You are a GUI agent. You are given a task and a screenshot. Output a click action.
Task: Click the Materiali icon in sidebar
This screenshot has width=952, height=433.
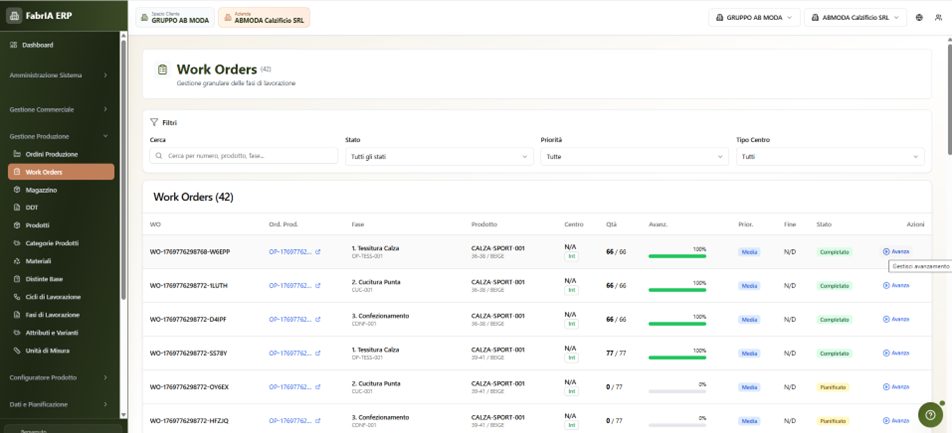[x=17, y=261]
